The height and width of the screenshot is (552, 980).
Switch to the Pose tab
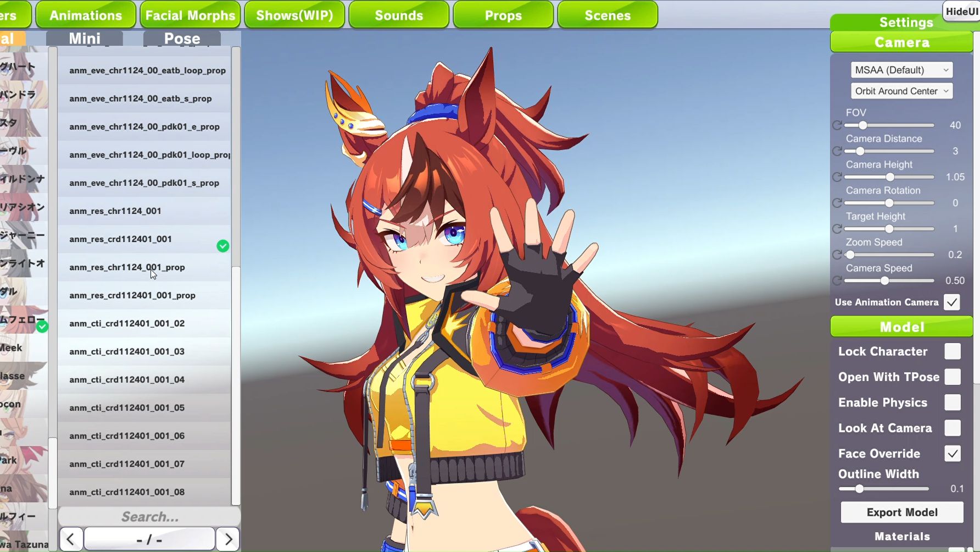(x=182, y=38)
